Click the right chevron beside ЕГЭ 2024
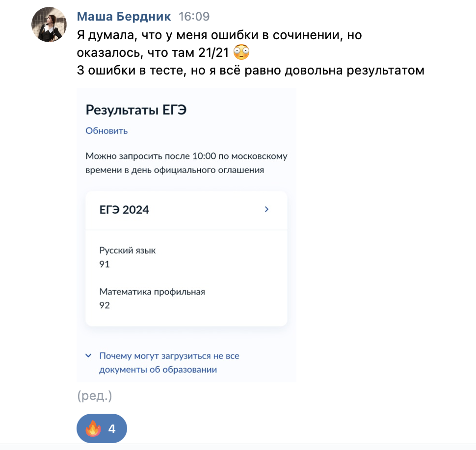Image resolution: width=476 pixels, height=450 pixels. click(x=266, y=209)
